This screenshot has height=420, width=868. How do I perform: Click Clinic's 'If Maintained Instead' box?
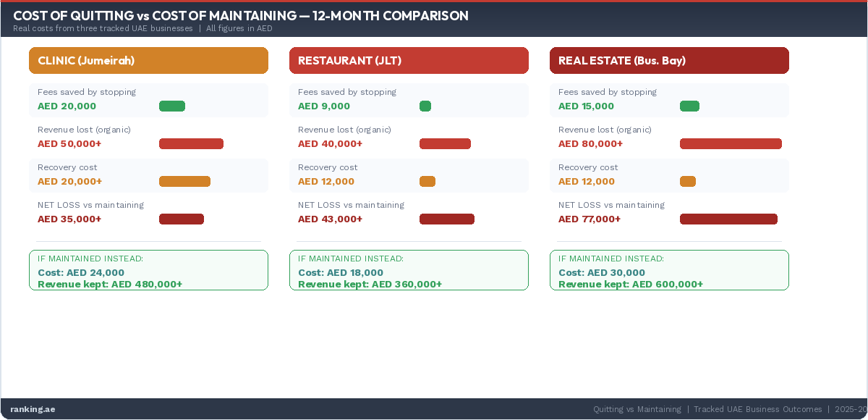[x=148, y=270]
